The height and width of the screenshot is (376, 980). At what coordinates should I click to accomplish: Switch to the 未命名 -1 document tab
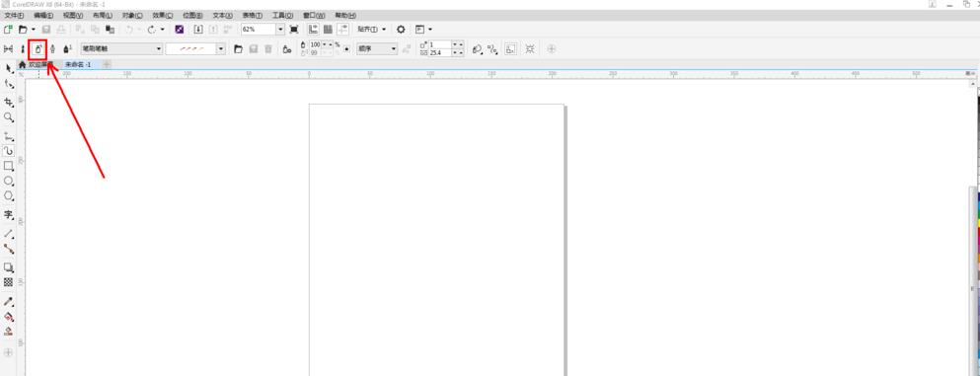(78, 64)
